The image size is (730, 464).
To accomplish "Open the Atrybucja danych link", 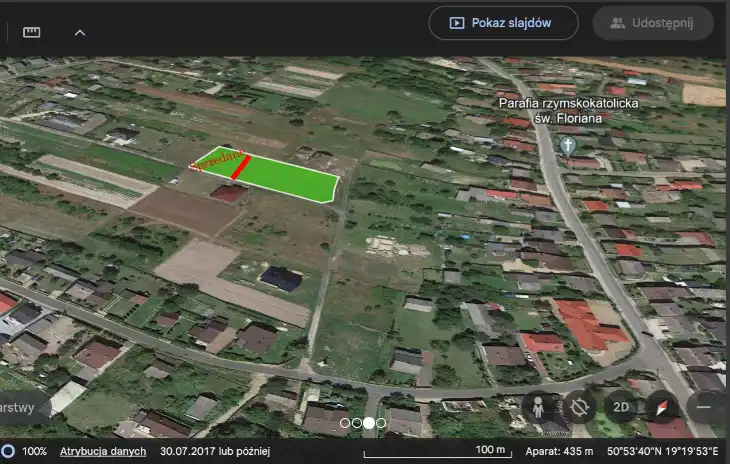I will [x=103, y=451].
